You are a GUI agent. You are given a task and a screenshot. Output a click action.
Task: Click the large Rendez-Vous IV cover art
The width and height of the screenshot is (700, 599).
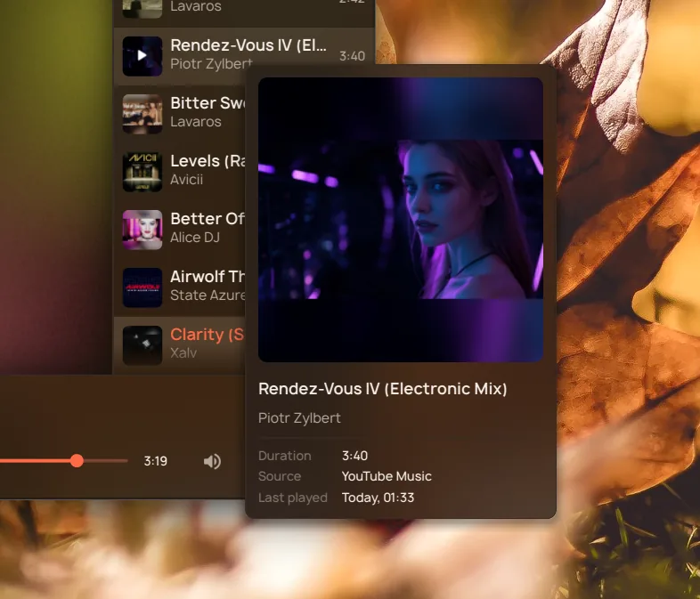pos(401,220)
